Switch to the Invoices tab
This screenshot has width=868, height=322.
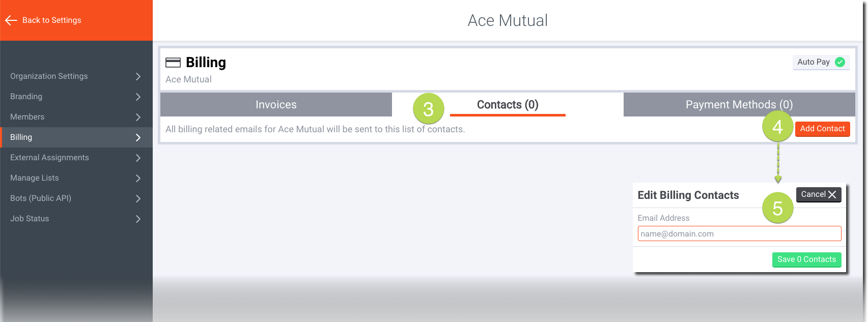[x=276, y=105]
